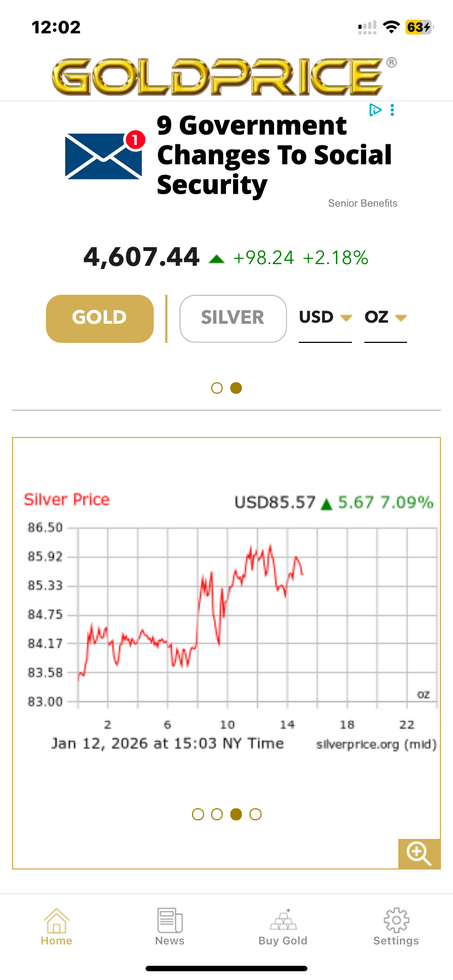Tap the mail envelope ad icon
453x980 pixels.
point(104,155)
